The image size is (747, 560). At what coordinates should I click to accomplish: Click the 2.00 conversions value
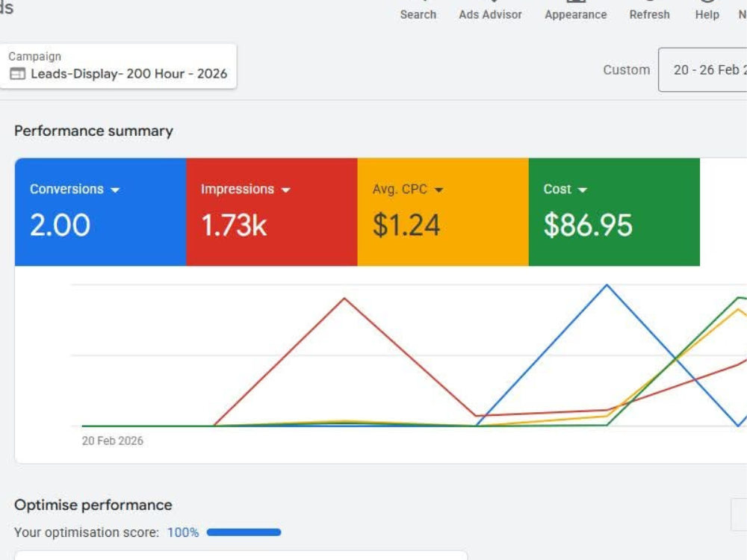pos(60,225)
